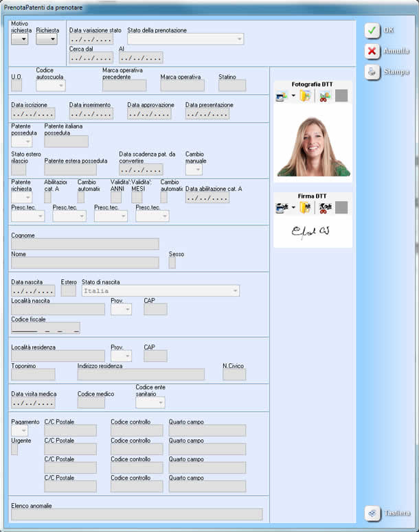Expand the acquire photo arrow in Fotografia DTT
The height and width of the screenshot is (532, 419).
[x=293, y=97]
